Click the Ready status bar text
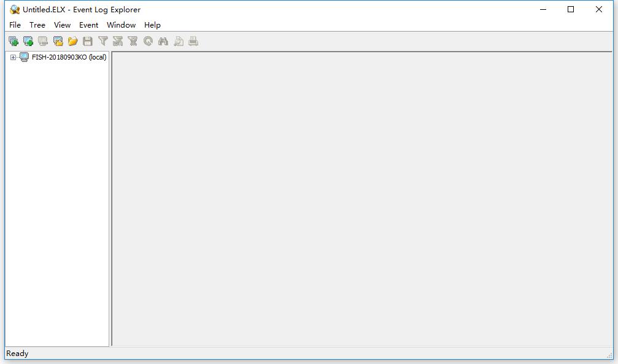618x364 pixels. pyautogui.click(x=17, y=354)
